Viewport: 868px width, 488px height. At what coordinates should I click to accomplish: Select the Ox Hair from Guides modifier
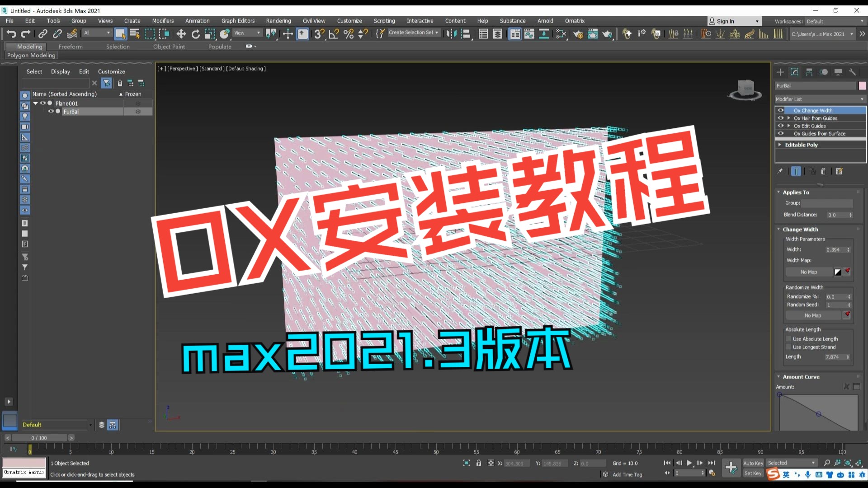pos(817,118)
